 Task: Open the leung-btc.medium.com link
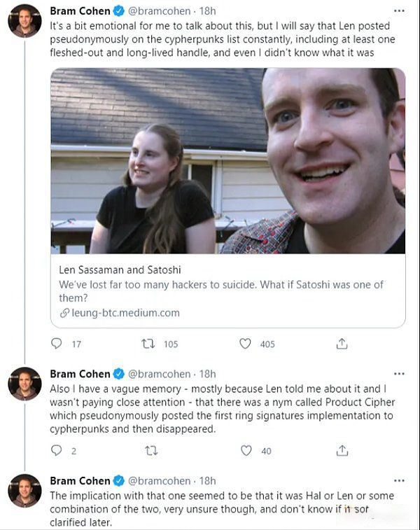coord(125,313)
